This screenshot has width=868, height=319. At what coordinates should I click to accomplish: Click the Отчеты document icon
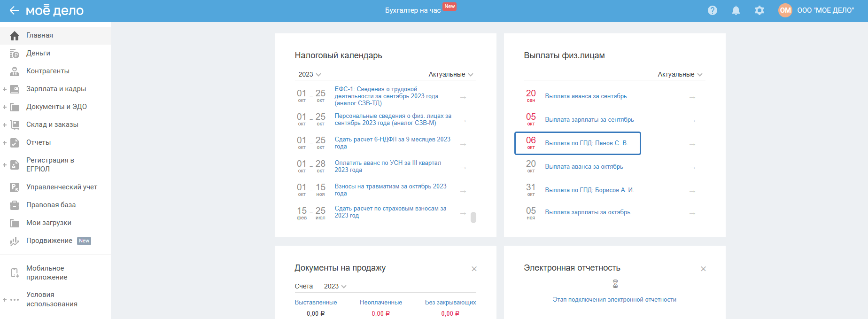tap(15, 143)
